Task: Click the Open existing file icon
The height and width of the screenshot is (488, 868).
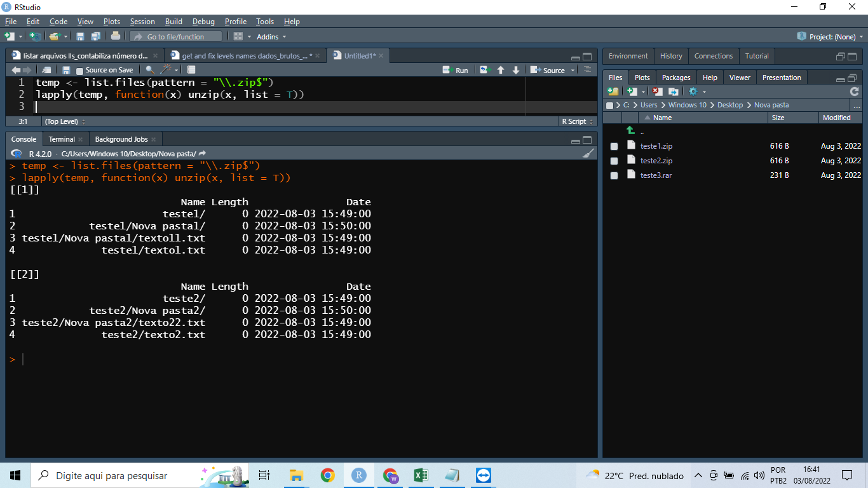Action: (x=54, y=37)
